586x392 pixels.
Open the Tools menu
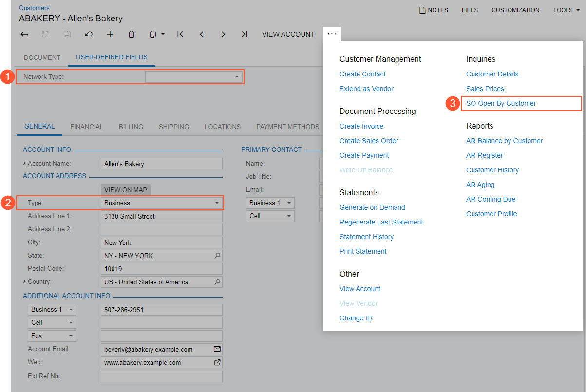[x=565, y=10]
